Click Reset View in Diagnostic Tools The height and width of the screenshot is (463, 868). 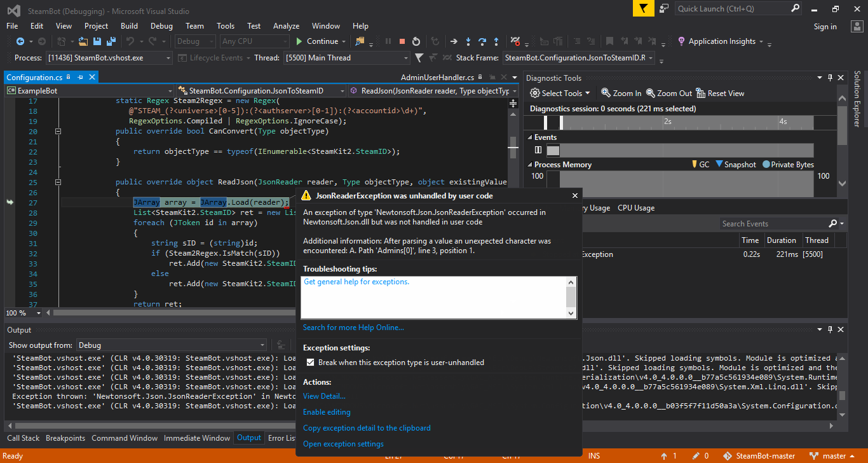tap(721, 93)
